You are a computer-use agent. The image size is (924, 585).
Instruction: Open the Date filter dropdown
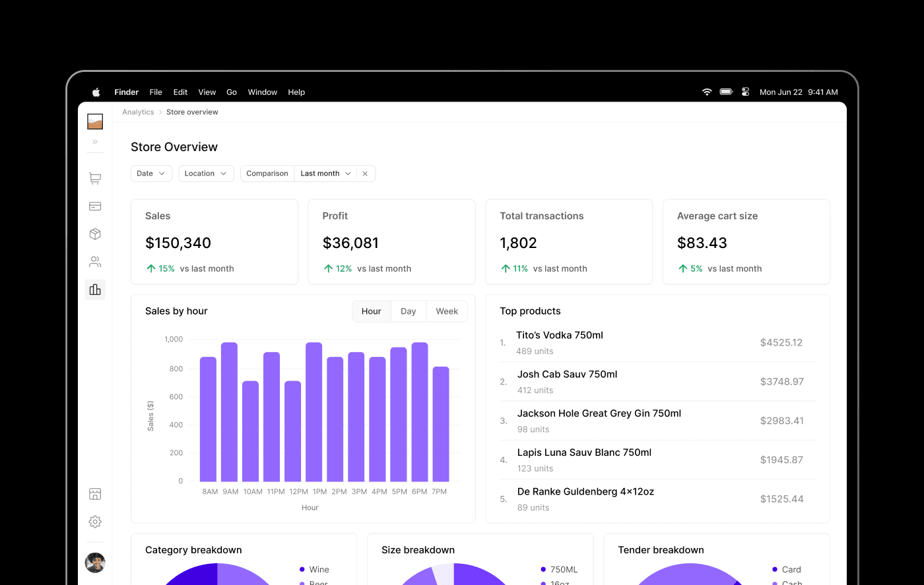(x=151, y=173)
